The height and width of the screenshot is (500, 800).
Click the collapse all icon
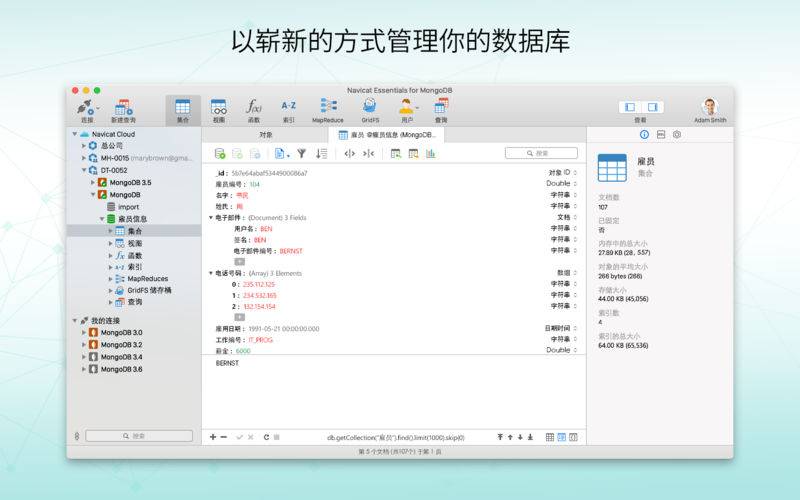368,154
